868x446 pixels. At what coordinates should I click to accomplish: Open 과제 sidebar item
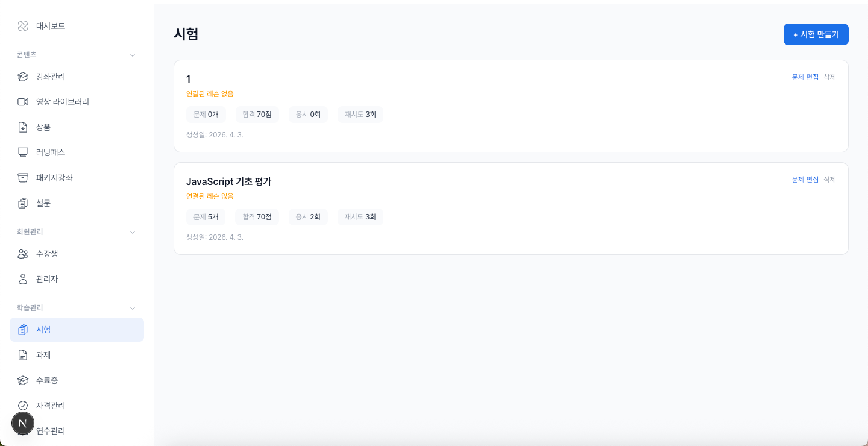point(77,355)
